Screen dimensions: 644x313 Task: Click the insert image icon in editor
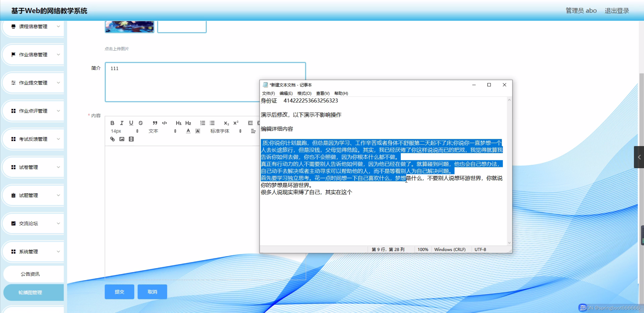(x=122, y=139)
